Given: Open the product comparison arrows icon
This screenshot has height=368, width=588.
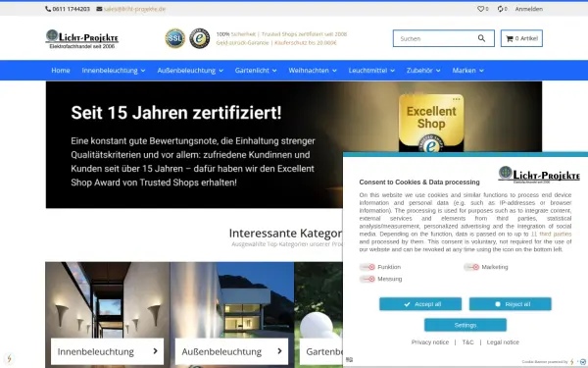Looking at the screenshot, I should [500, 9].
